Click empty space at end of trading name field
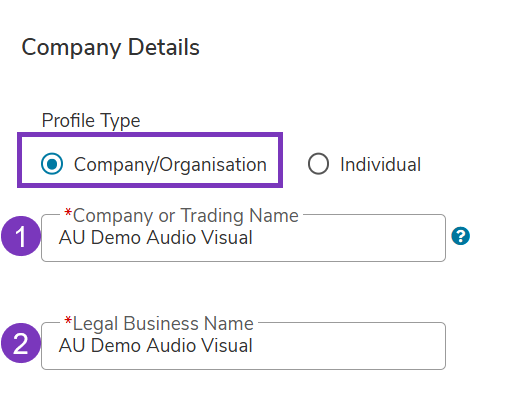 [x=348, y=238]
